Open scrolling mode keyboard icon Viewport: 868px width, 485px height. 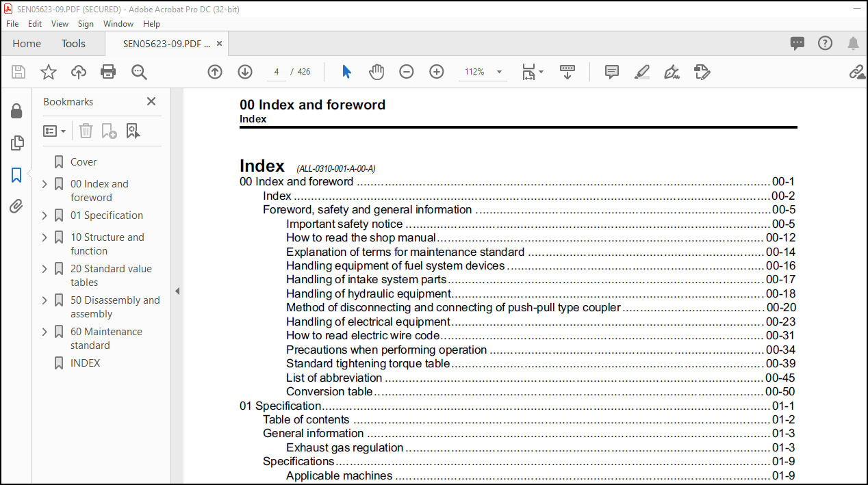click(567, 72)
